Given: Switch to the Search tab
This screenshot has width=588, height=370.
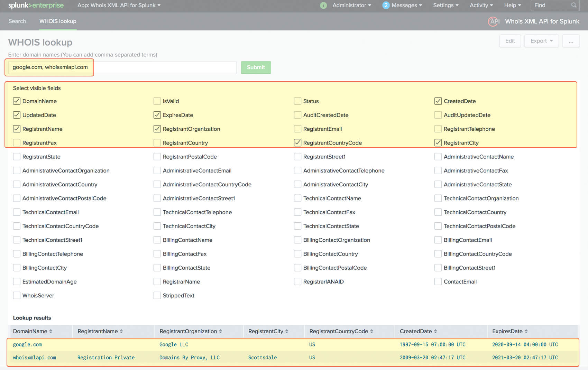Looking at the screenshot, I should 17,21.
